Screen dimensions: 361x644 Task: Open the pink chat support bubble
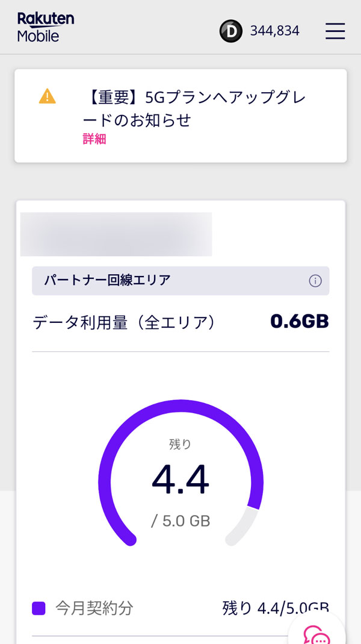[x=316, y=632]
